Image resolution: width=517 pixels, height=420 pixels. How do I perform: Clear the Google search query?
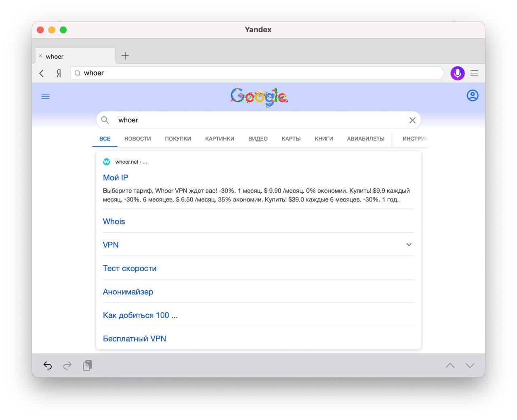[x=412, y=120]
